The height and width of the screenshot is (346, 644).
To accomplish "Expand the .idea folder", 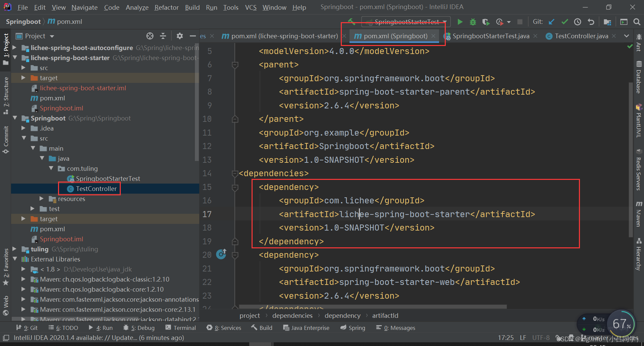I will click(23, 128).
